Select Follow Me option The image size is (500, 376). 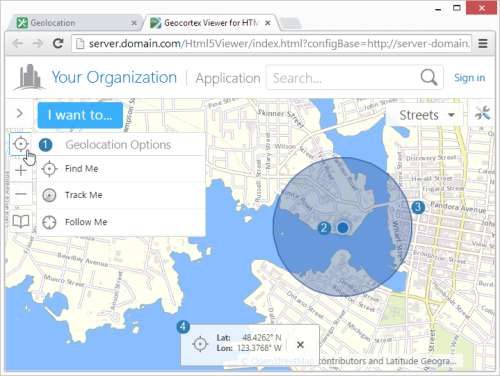[121, 222]
